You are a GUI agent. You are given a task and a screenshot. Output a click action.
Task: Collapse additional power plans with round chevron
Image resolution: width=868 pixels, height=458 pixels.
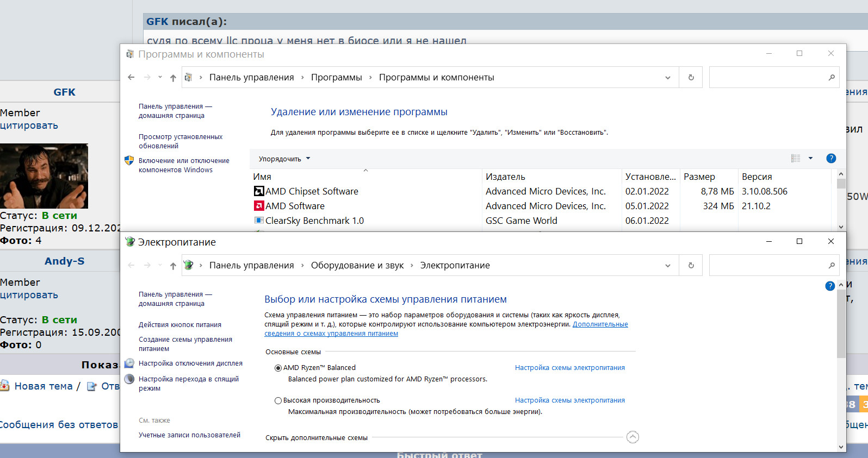click(633, 437)
